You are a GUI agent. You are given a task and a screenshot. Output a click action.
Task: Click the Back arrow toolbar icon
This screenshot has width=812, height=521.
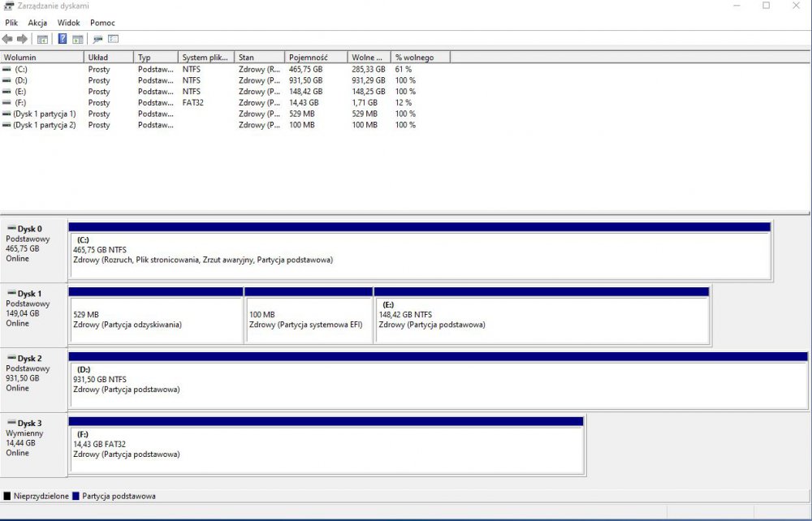(7, 39)
